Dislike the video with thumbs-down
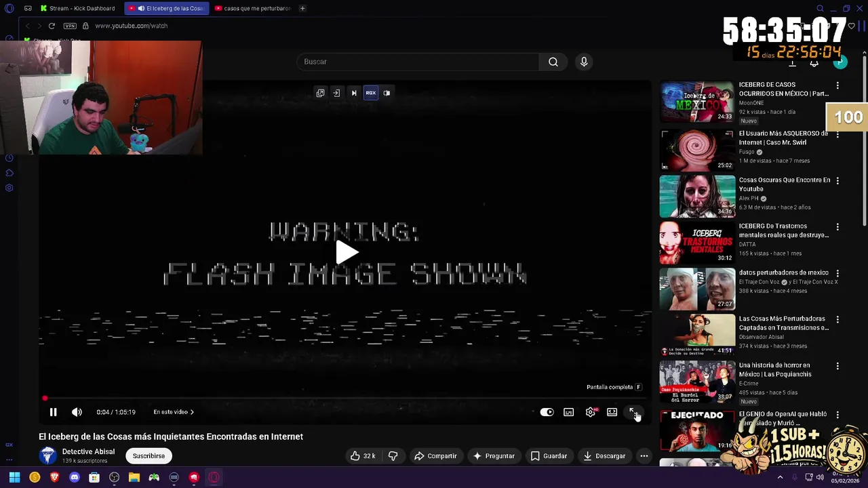The width and height of the screenshot is (868, 488). (x=393, y=456)
